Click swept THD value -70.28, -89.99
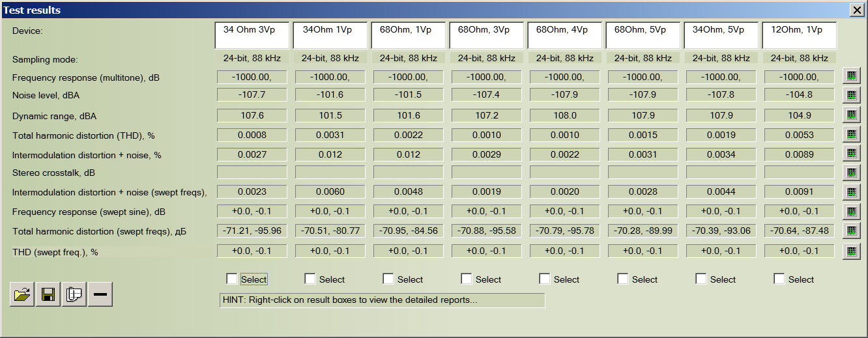The height and width of the screenshot is (338, 868). [643, 231]
